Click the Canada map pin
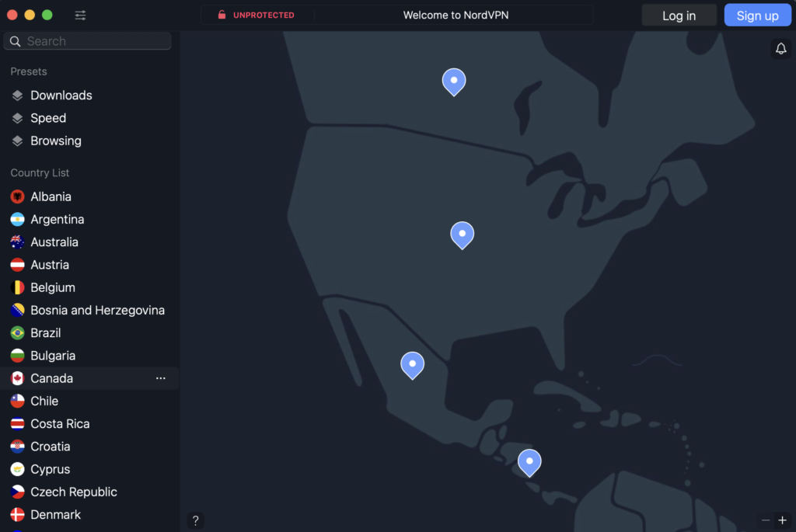This screenshot has width=796, height=532. (454, 82)
